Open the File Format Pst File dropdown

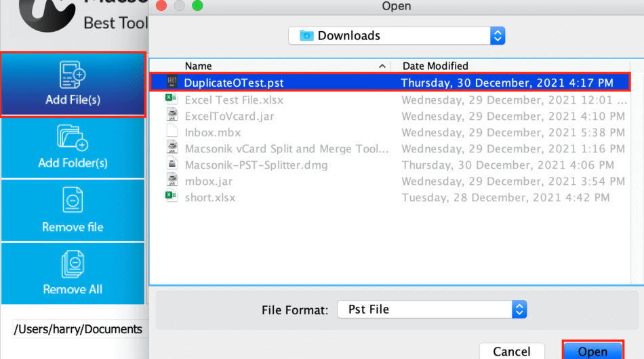pyautogui.click(x=432, y=310)
